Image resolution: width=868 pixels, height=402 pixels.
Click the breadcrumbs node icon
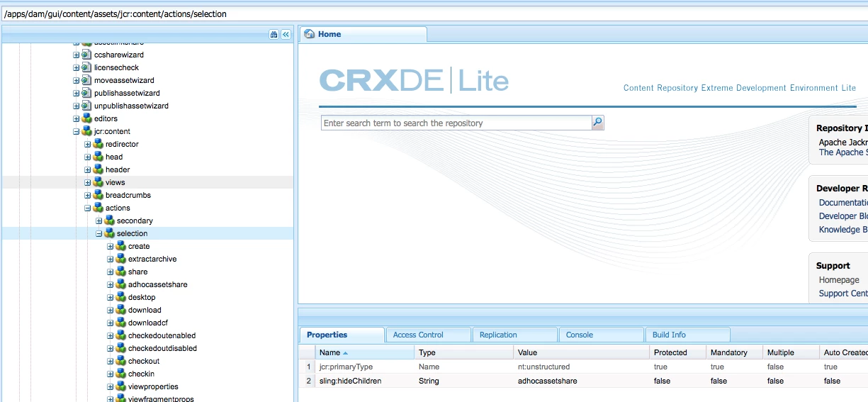98,195
